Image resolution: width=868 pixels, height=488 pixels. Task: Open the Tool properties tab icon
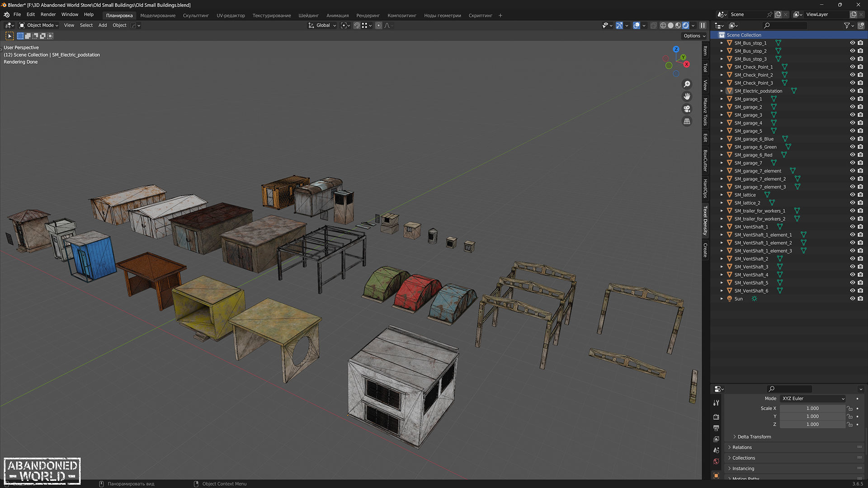[x=716, y=403]
